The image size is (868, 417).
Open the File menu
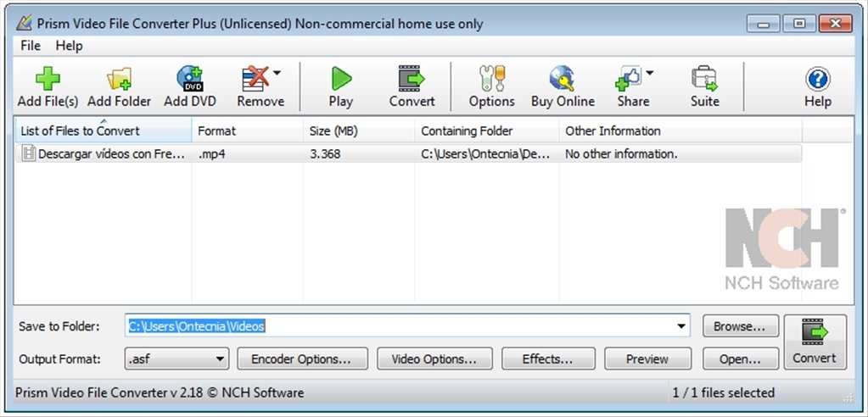31,46
